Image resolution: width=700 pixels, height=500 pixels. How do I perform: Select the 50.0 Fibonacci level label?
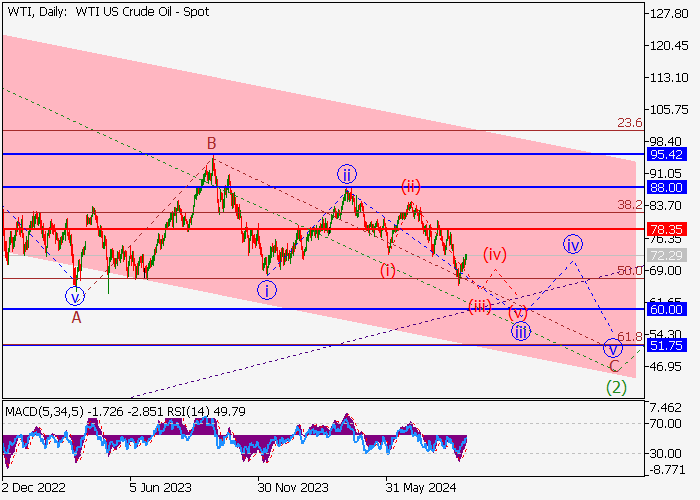pos(630,271)
